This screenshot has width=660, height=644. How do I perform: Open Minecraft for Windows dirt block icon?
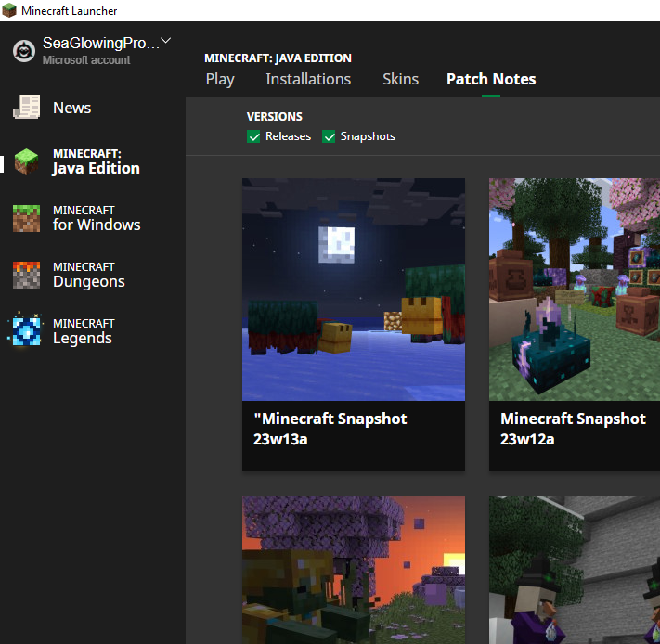coord(26,218)
